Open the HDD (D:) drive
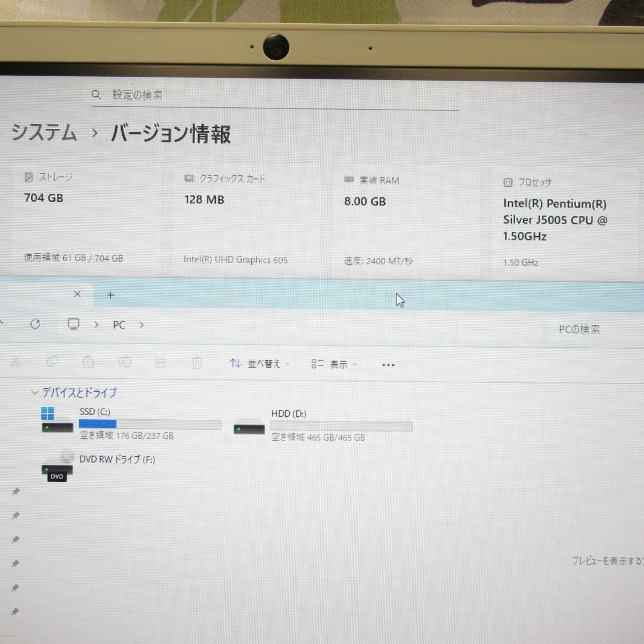 coord(289,413)
